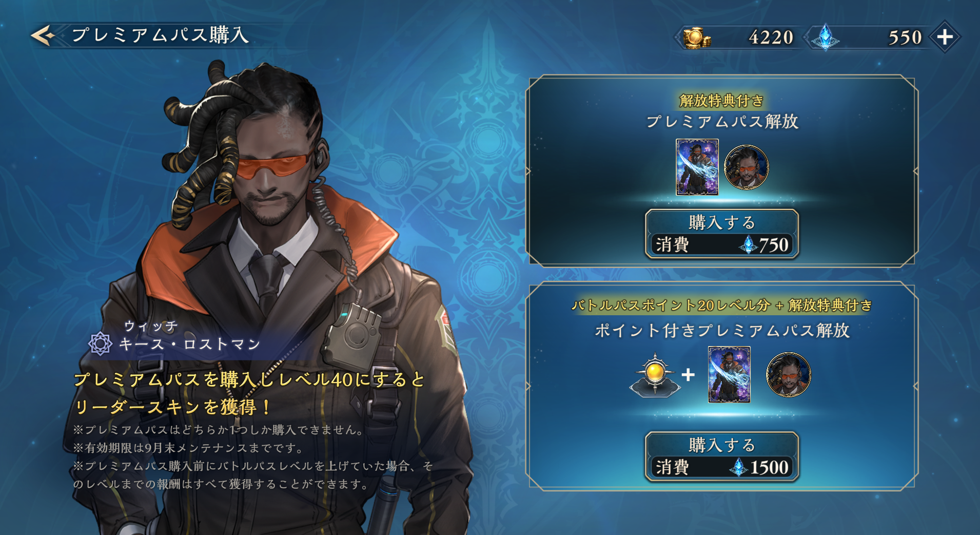Select the ポイント付きプレミアムパス解放 panel title

point(722,330)
